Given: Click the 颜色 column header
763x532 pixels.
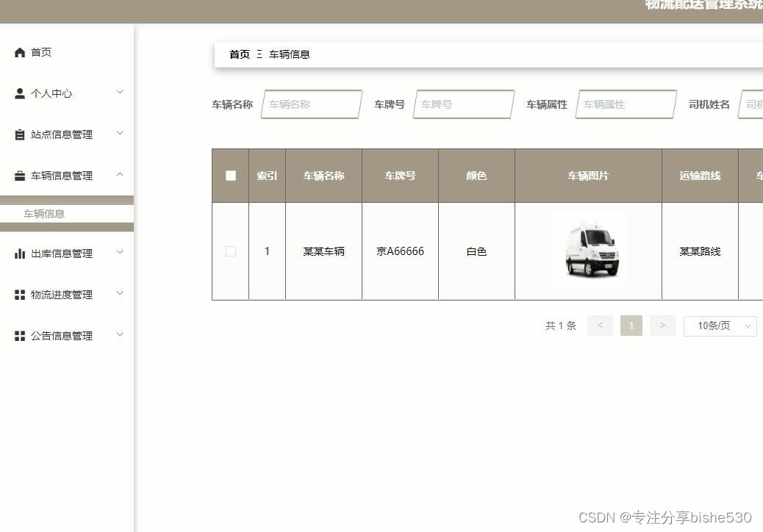Looking at the screenshot, I should [476, 176].
